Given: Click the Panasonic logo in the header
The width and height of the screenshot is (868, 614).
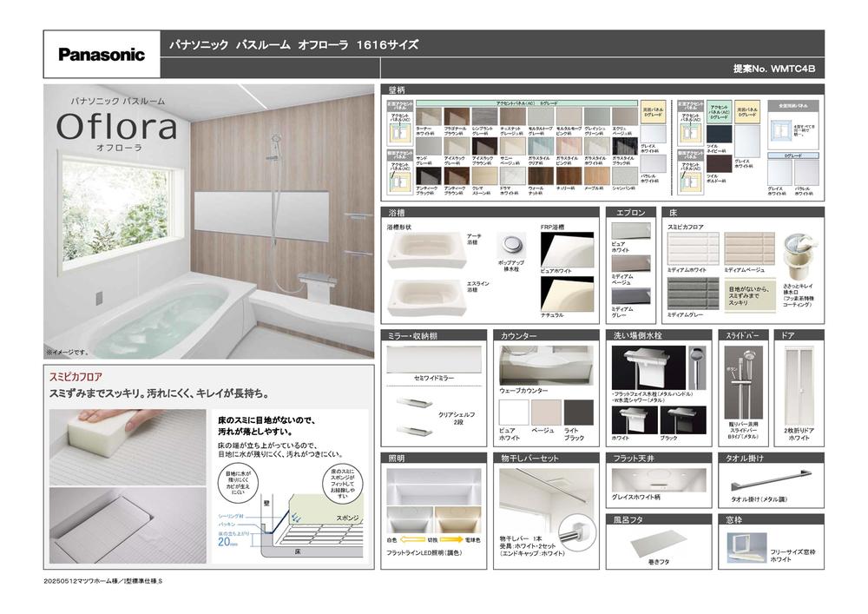Looking at the screenshot, I should coord(102,55).
